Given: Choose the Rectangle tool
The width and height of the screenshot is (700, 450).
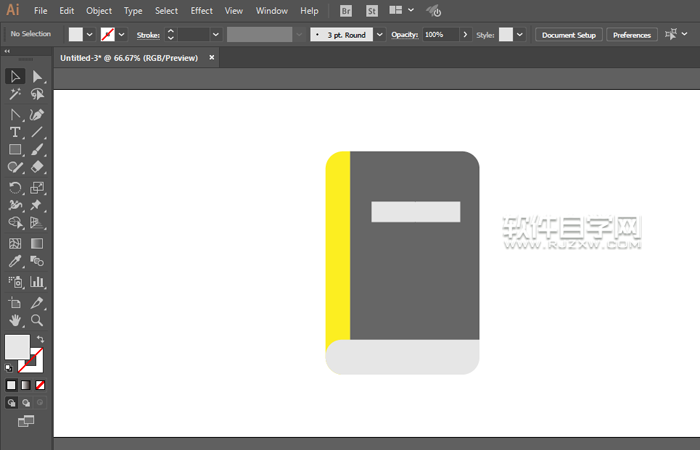Looking at the screenshot, I should (x=15, y=150).
